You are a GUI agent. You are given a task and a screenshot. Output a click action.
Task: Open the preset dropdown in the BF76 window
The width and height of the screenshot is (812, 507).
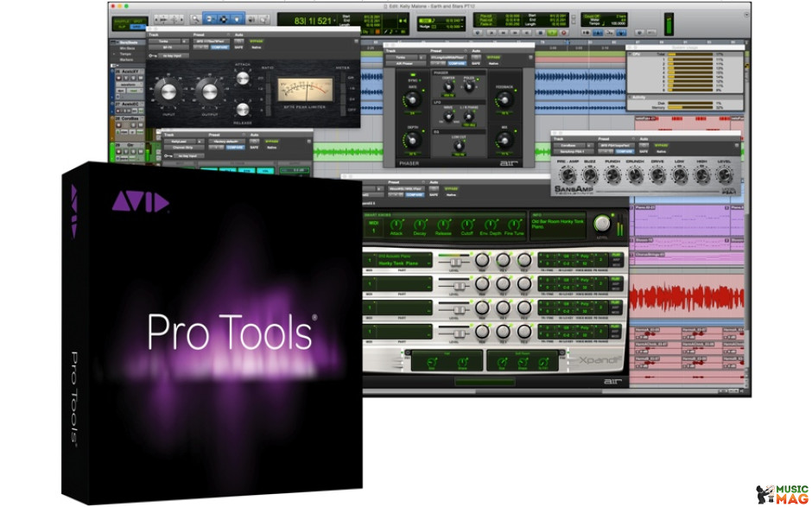212,41
